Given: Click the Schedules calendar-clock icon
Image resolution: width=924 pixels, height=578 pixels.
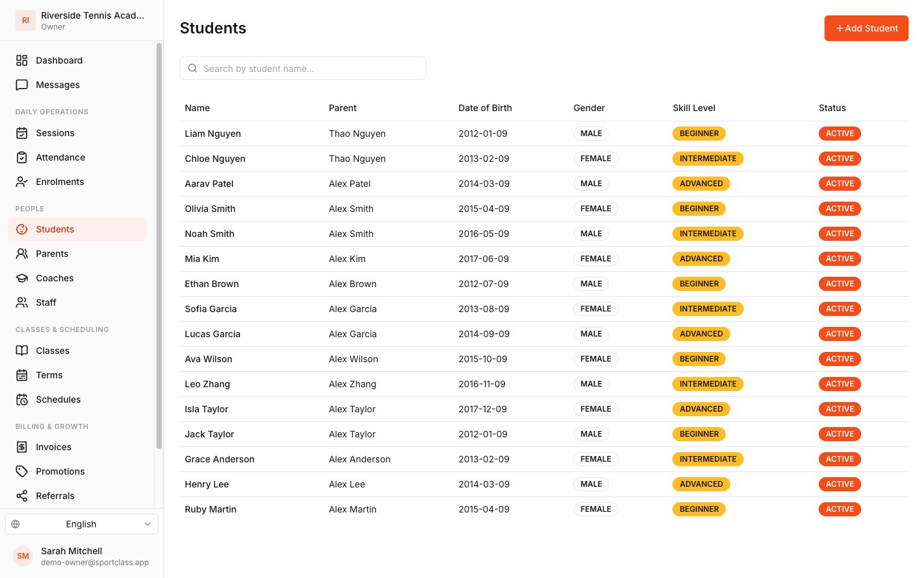Looking at the screenshot, I should click(x=22, y=399).
